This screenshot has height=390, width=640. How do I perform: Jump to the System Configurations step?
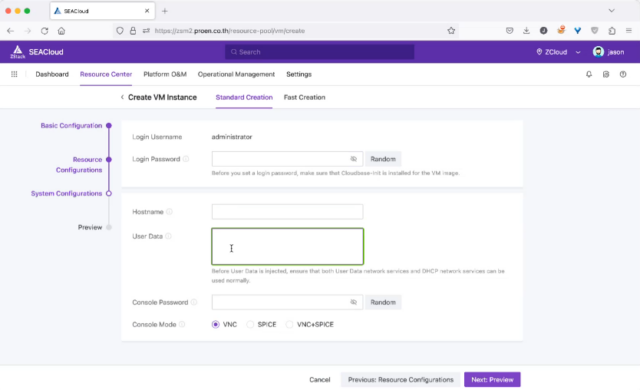67,193
